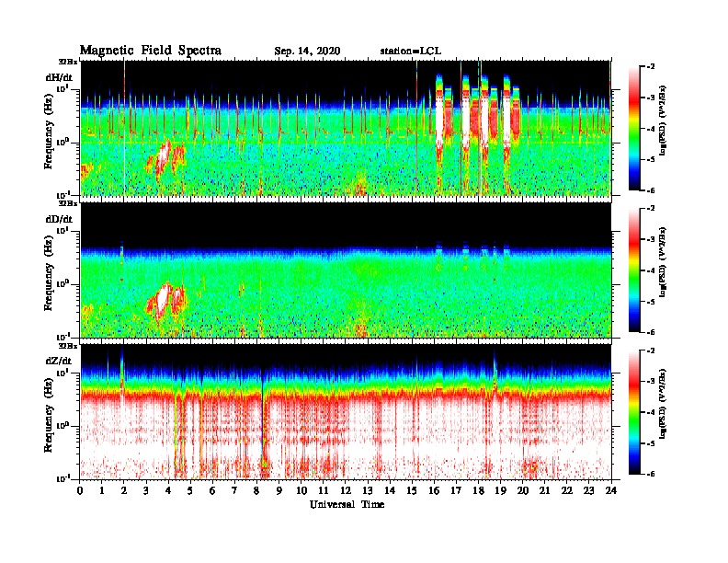Image resolution: width=728 pixels, height=563 pixels.
Task: Click the strong white burst near 16 UT in dH/dt
Action: click(x=439, y=119)
